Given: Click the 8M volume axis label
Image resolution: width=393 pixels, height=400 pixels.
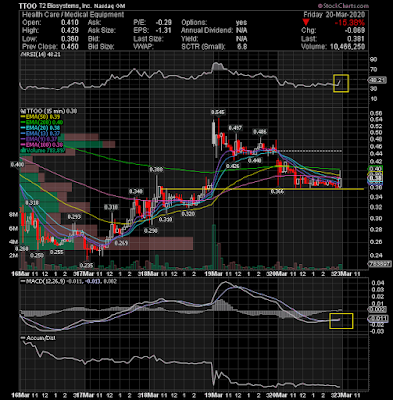Looking at the screenshot, I should click(13, 215).
